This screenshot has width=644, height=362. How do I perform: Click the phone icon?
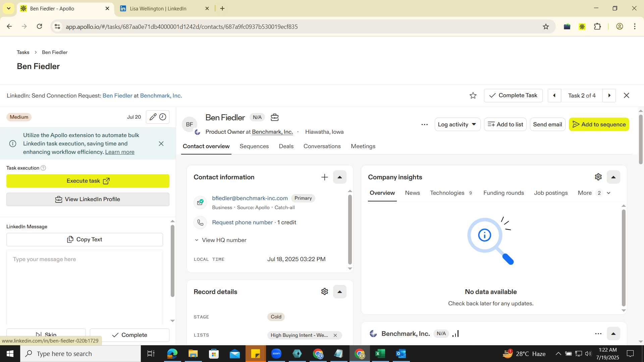pyautogui.click(x=200, y=223)
